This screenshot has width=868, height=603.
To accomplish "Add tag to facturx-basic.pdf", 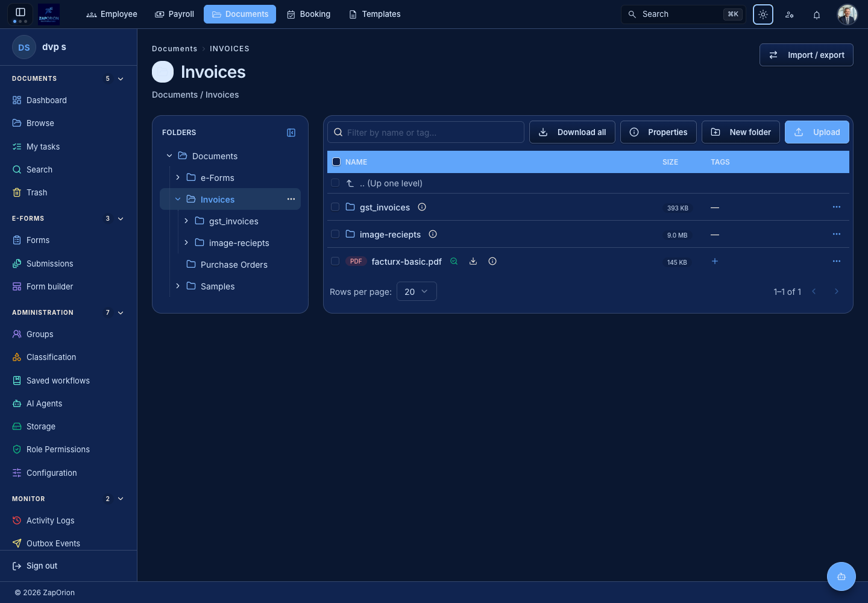I will [715, 261].
